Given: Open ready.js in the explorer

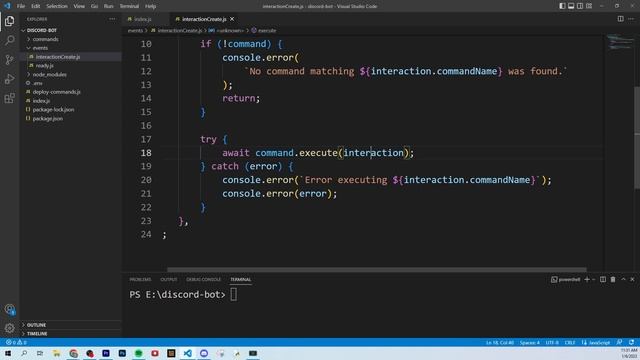Looking at the screenshot, I should 44,65.
